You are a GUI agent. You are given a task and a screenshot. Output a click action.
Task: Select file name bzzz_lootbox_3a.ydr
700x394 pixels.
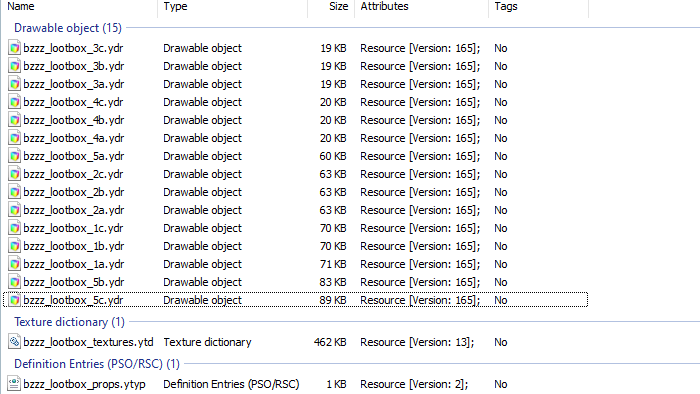point(74,84)
